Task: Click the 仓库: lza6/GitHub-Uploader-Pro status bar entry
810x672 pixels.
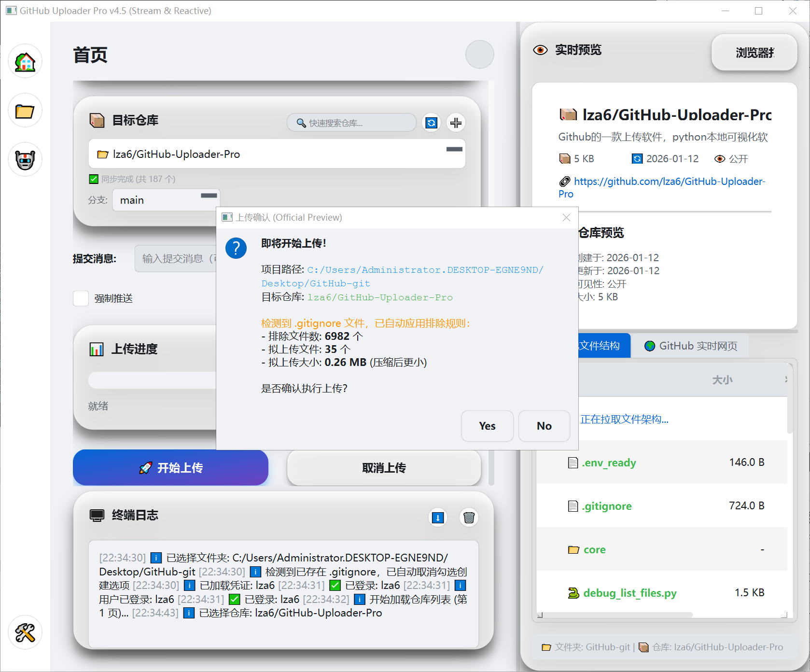Action: pyautogui.click(x=711, y=647)
